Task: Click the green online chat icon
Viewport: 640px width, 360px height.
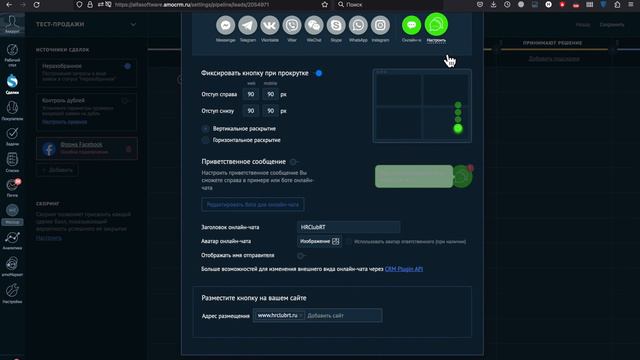Action: [x=411, y=25]
